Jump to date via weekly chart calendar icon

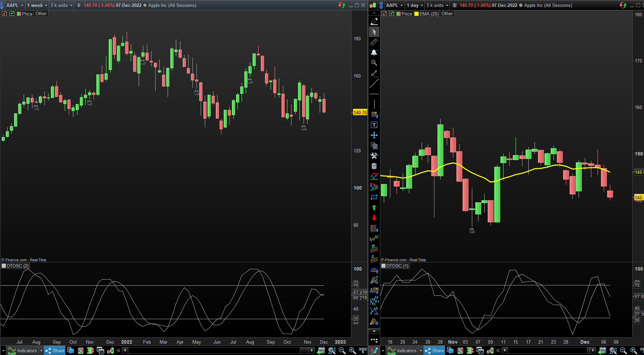(321, 351)
